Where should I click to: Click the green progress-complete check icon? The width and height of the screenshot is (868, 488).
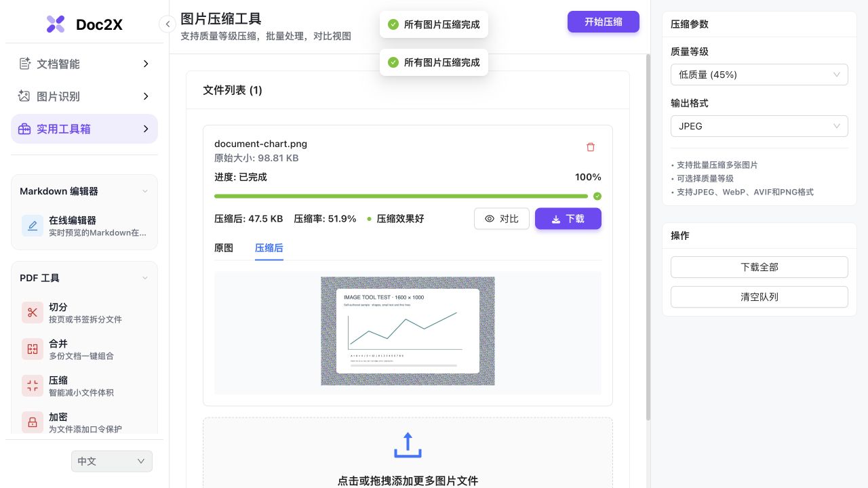coord(597,196)
